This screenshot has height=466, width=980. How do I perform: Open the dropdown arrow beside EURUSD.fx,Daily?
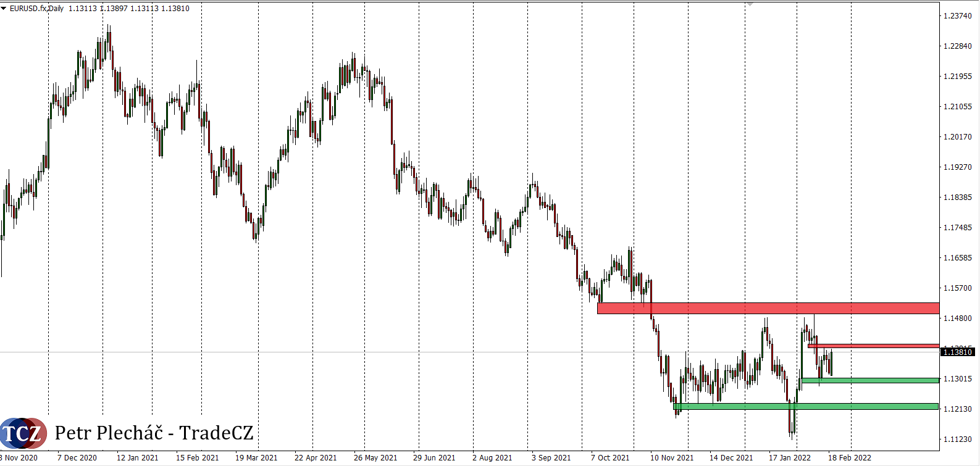[x=4, y=9]
